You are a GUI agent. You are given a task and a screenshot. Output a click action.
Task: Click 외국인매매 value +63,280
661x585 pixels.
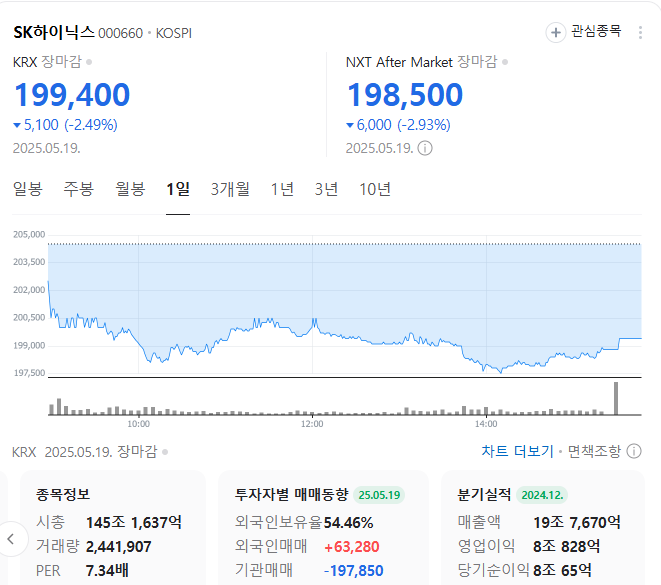352,547
